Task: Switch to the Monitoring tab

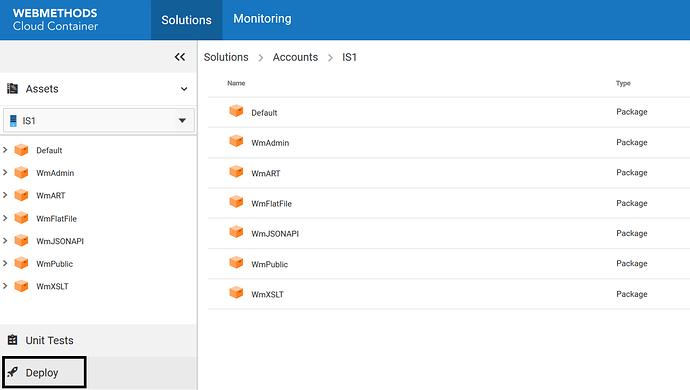Action: pos(262,19)
